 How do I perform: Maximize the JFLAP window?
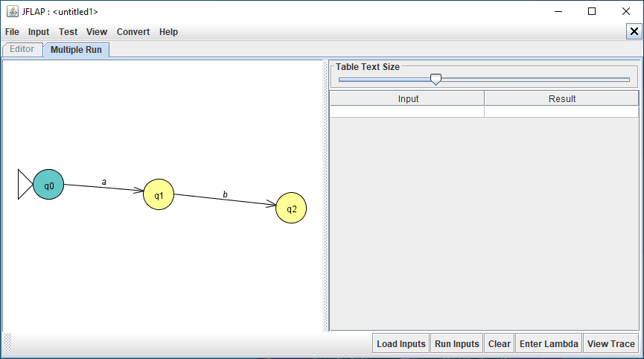pos(592,11)
